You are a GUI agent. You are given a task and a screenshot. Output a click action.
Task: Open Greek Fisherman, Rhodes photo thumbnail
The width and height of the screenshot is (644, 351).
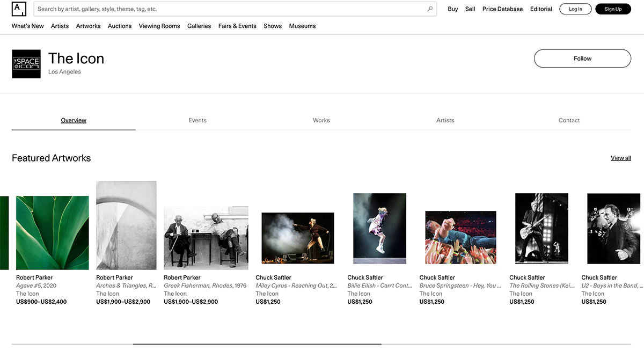(x=206, y=238)
